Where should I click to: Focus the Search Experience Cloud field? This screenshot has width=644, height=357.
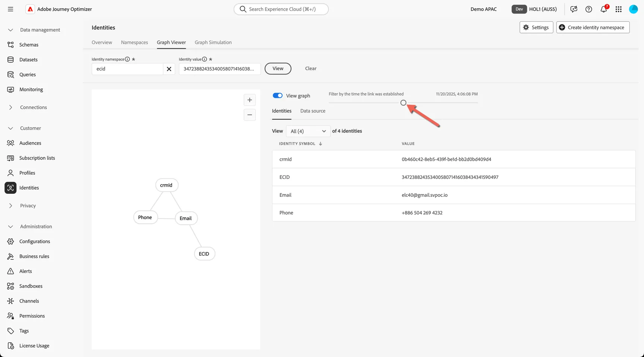tap(281, 9)
